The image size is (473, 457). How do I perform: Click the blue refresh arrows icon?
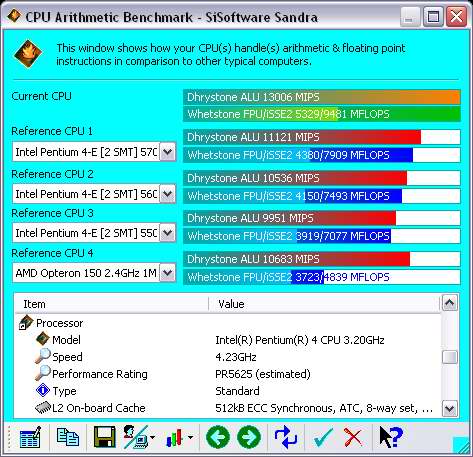(285, 437)
